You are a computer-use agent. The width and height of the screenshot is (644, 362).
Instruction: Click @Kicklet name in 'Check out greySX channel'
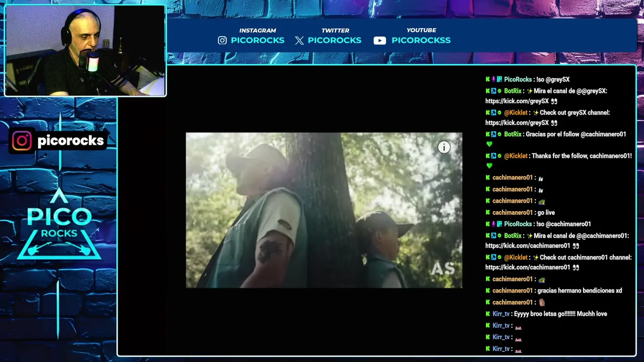click(516, 113)
